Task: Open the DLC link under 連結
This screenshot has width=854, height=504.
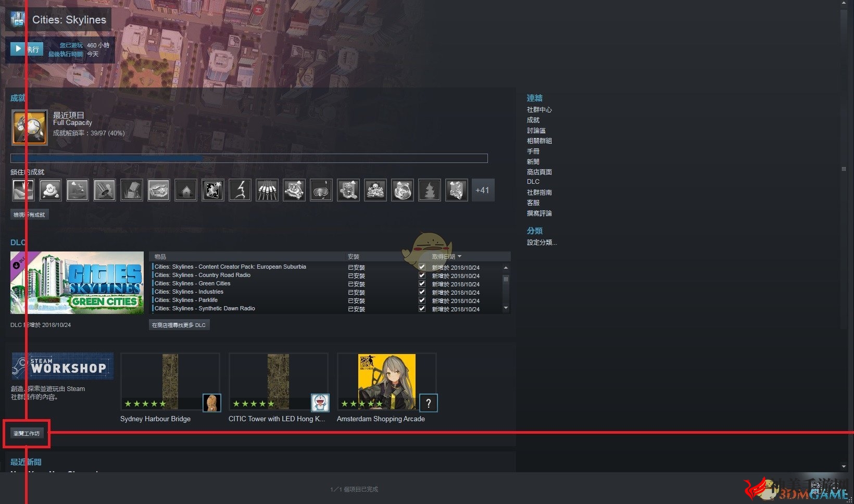Action: coord(533,182)
